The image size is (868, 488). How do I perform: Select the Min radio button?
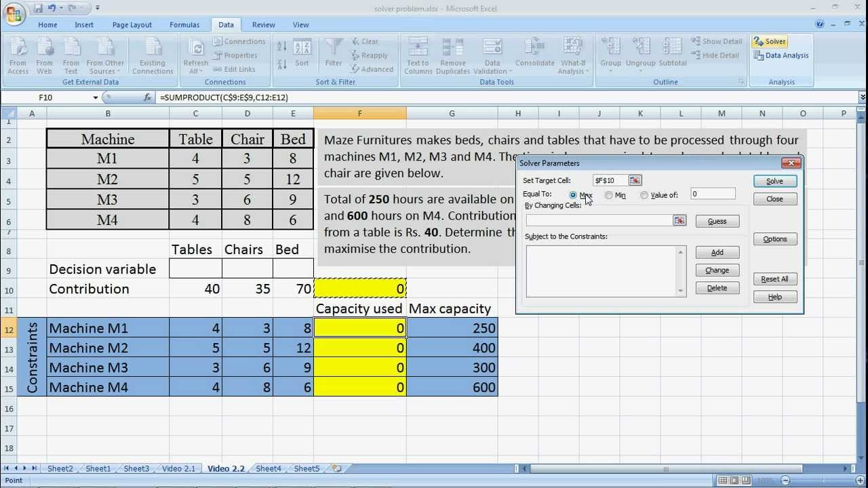click(609, 195)
